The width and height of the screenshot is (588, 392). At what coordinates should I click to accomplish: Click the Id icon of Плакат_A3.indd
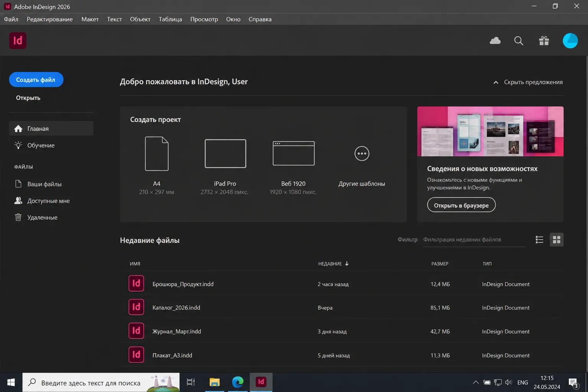point(136,354)
